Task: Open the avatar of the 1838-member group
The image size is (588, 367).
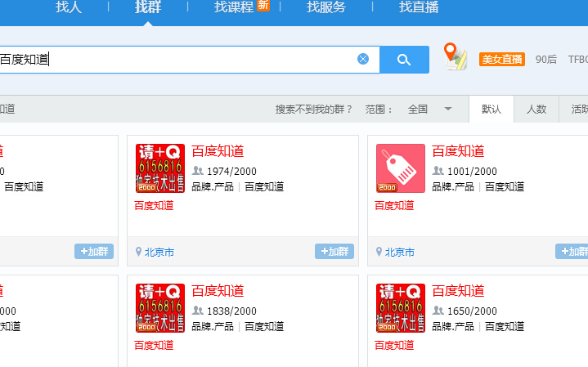Action: 159,308
